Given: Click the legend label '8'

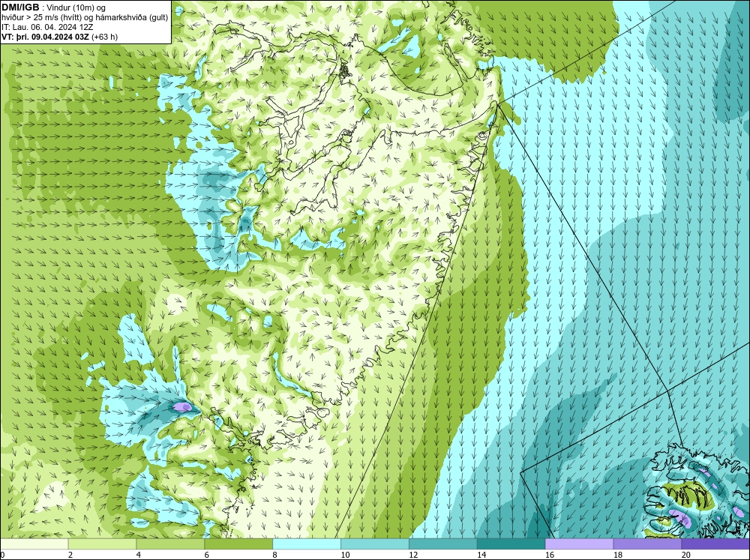Looking at the screenshot, I should pos(275,555).
